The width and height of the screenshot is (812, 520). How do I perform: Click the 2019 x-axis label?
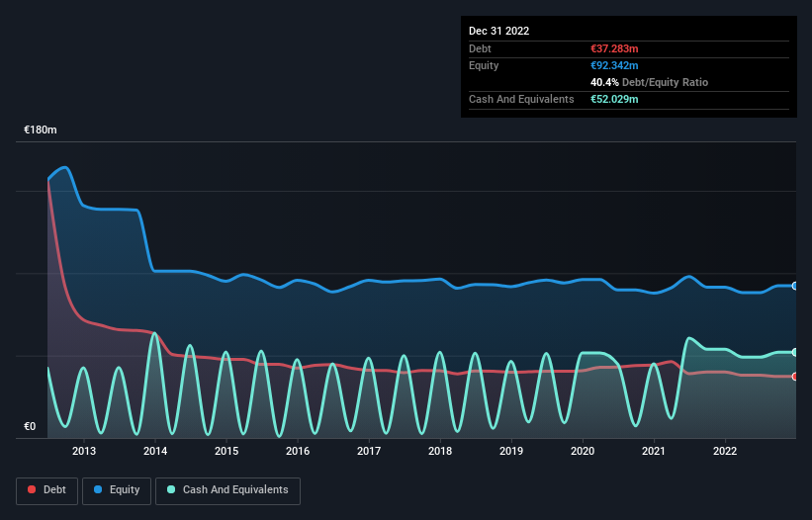(511, 451)
